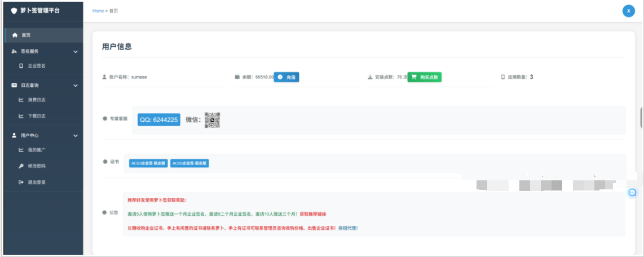Click the Home breadcrumb link
Viewport: 644px width, 257px height.
click(x=98, y=11)
